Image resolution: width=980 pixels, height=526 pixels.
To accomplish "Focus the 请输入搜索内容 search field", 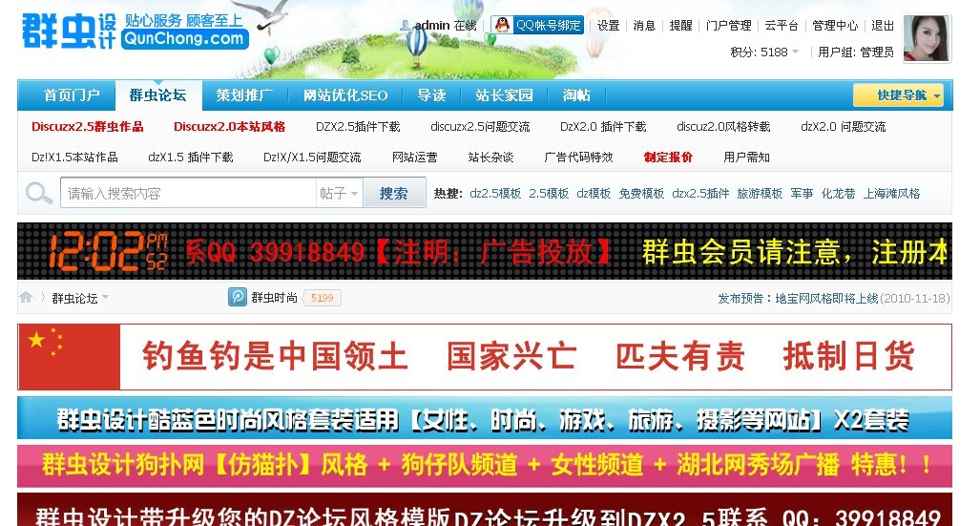I will (x=187, y=193).
